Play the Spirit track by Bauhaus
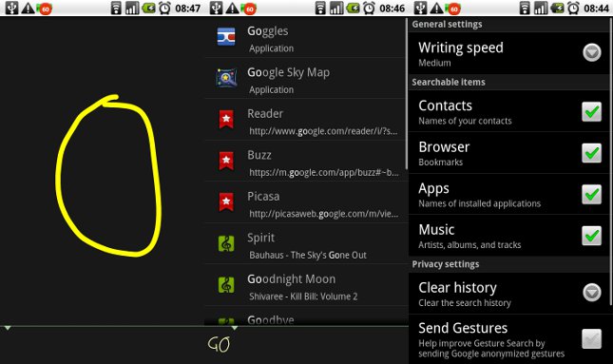This screenshot has height=364, width=613. click(306, 243)
